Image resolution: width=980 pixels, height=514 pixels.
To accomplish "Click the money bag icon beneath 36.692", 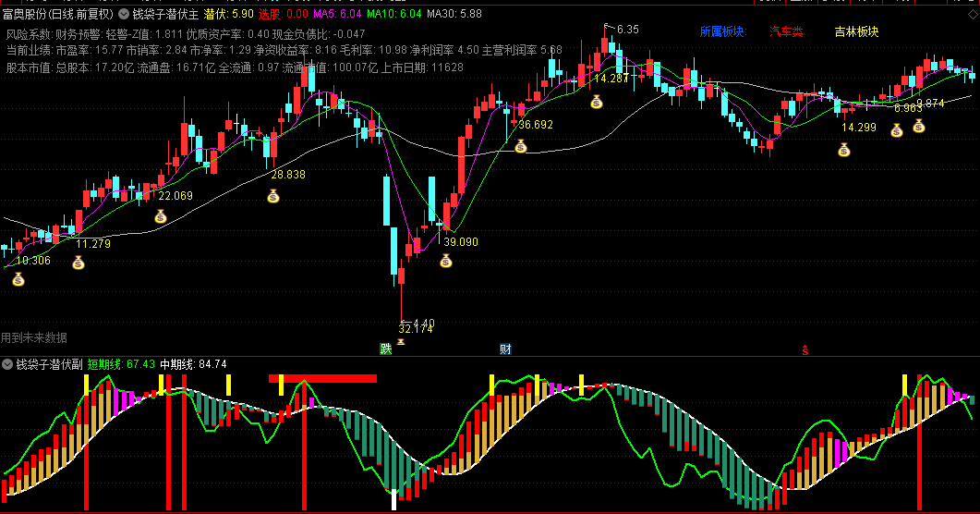I will (x=521, y=146).
